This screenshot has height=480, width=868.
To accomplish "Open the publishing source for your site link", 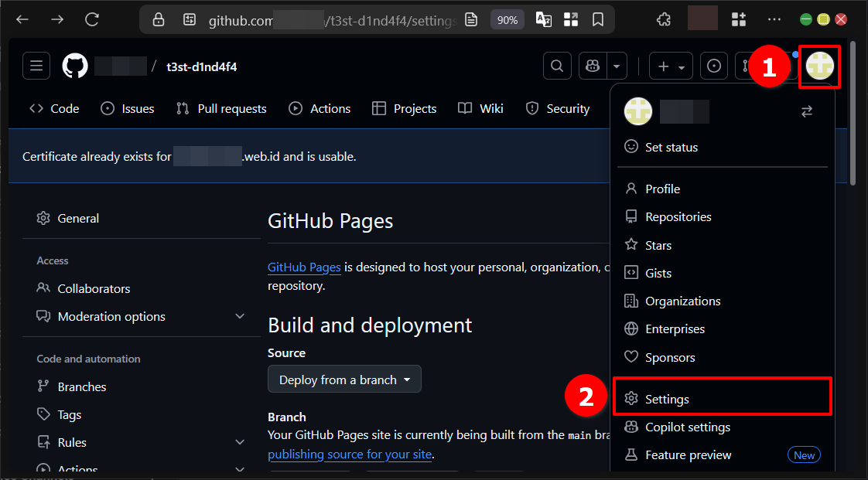I will click(x=350, y=454).
